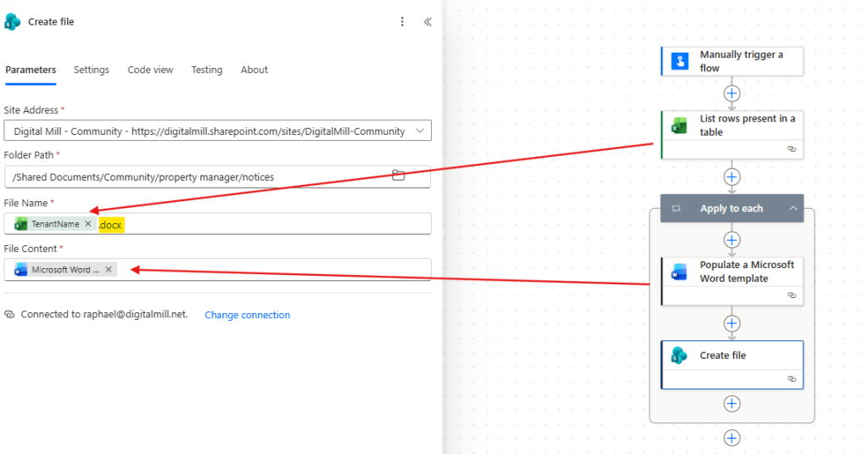
Task: Remove the Microsoft Word file content token
Action: [109, 269]
